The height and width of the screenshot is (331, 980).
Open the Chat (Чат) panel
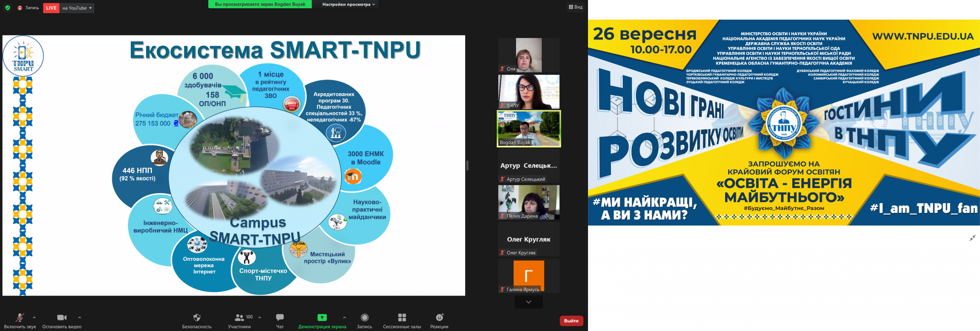pyautogui.click(x=280, y=318)
